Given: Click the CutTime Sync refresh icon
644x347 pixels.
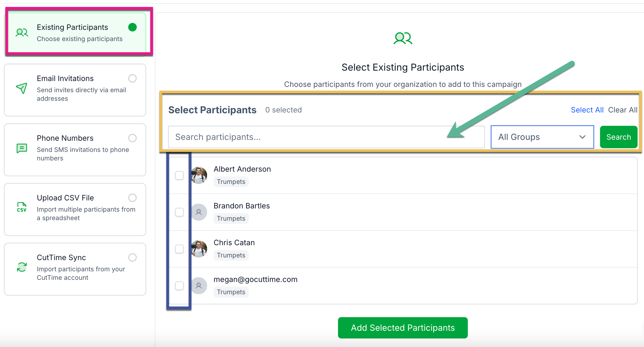Looking at the screenshot, I should click(22, 267).
